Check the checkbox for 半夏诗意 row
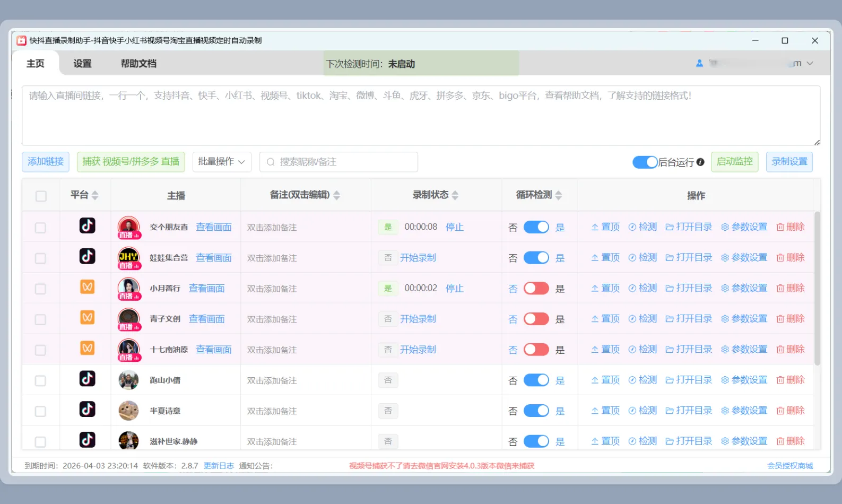Screen dimensions: 842x504 pos(41,411)
